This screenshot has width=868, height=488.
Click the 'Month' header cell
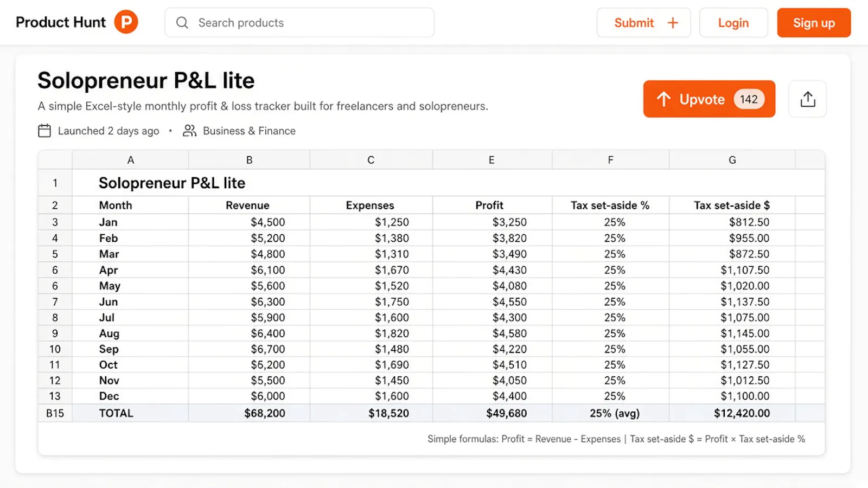pos(130,206)
